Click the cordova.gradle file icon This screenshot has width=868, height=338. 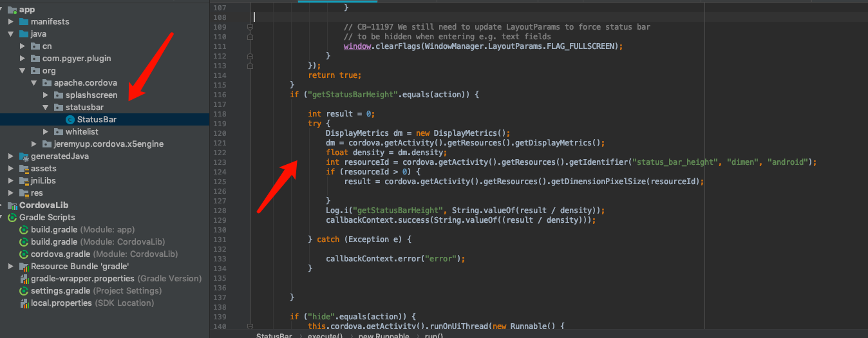[x=24, y=254]
